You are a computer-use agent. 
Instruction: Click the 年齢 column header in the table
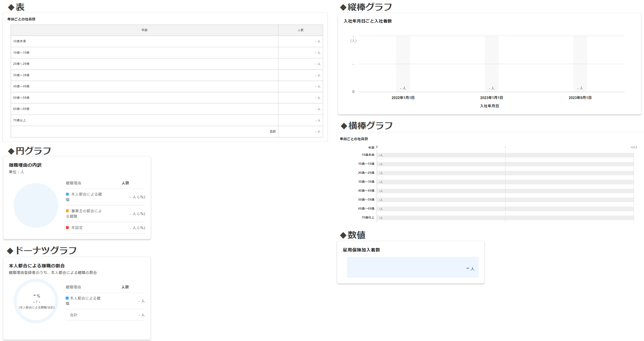(145, 30)
